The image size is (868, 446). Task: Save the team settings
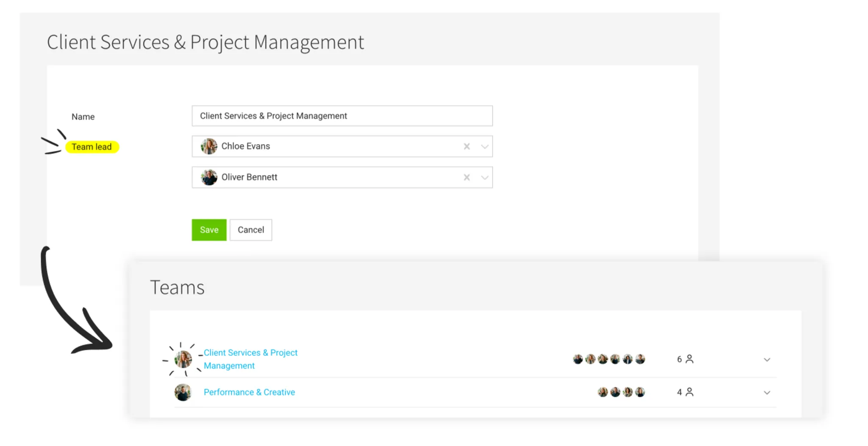click(209, 230)
